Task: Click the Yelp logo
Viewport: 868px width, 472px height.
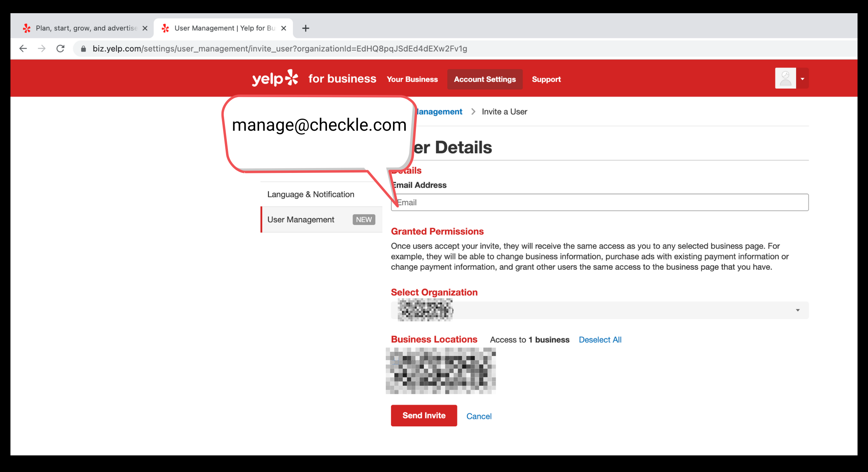Action: click(275, 78)
